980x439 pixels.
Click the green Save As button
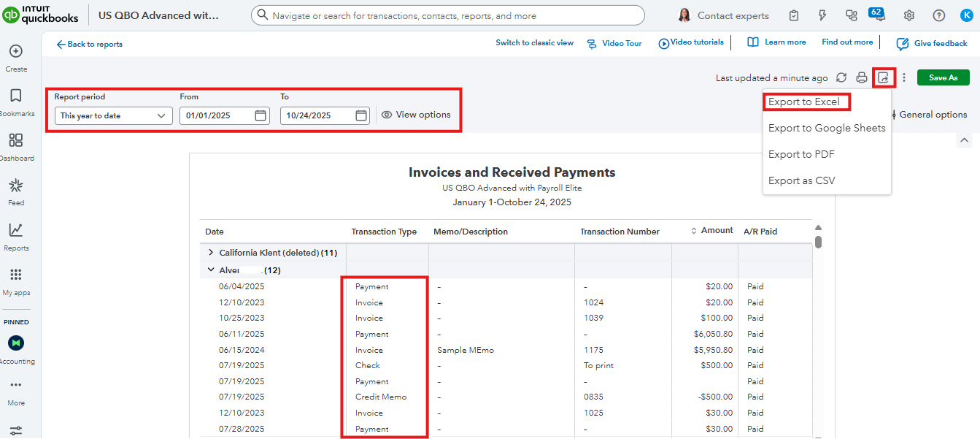943,78
